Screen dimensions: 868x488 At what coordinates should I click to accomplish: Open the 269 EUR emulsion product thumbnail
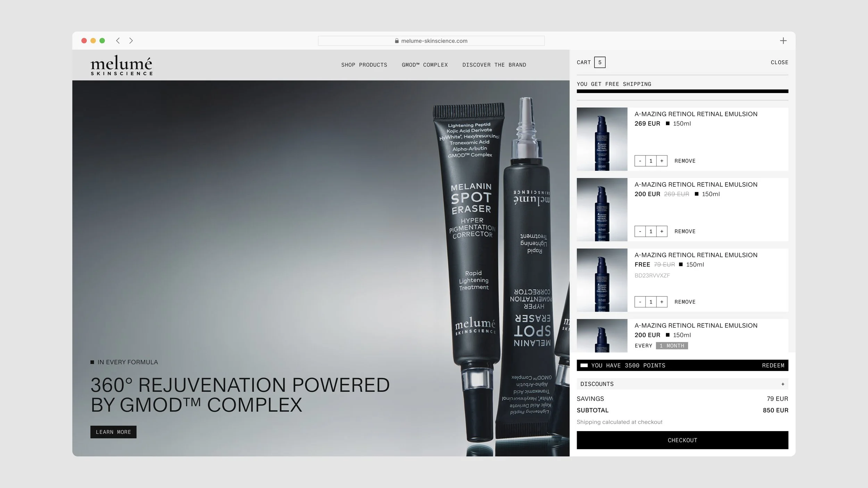(x=602, y=139)
